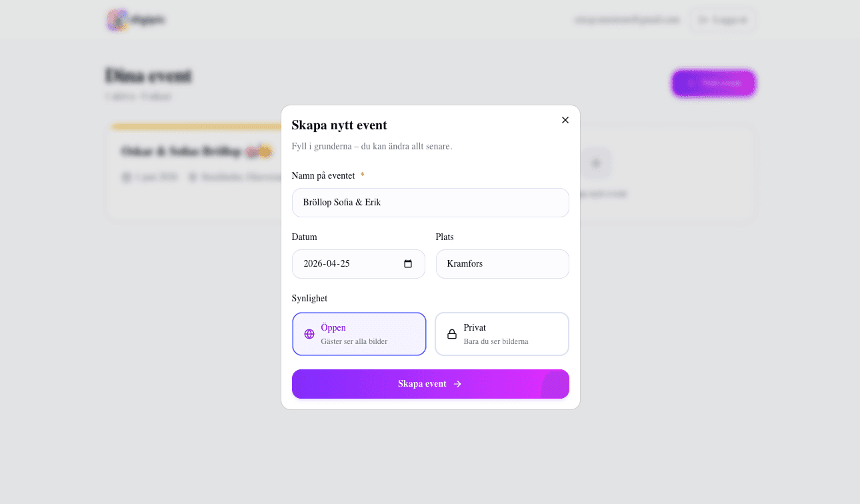The image size is (860, 504).
Task: Open the calendar picker in Datum field
Action: (x=408, y=264)
